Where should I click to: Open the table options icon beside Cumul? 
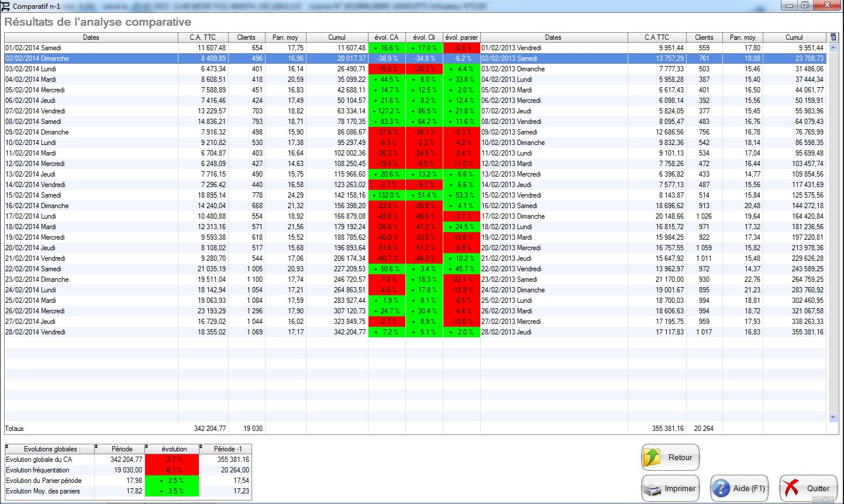(833, 37)
